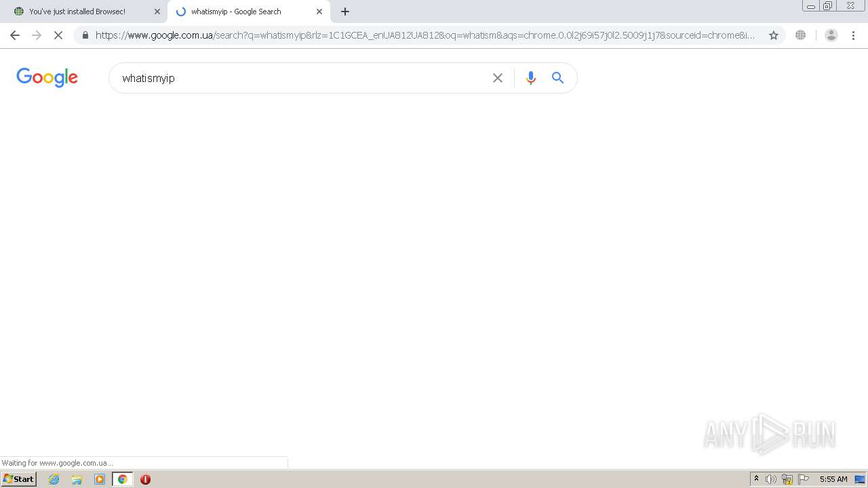Bookmark this page with the star

click(x=774, y=35)
